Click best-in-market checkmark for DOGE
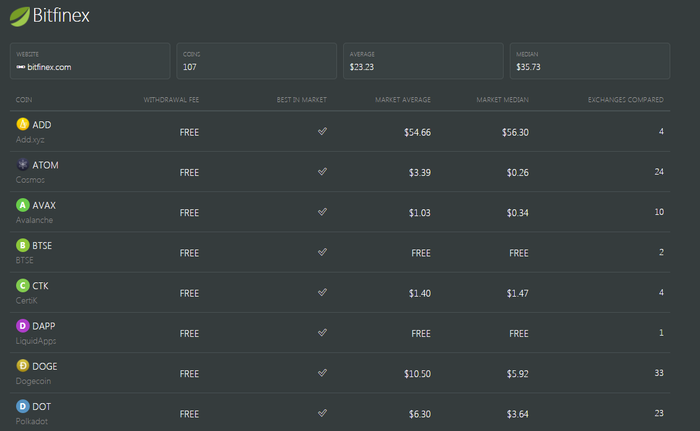This screenshot has height=431, width=700. pyautogui.click(x=322, y=372)
